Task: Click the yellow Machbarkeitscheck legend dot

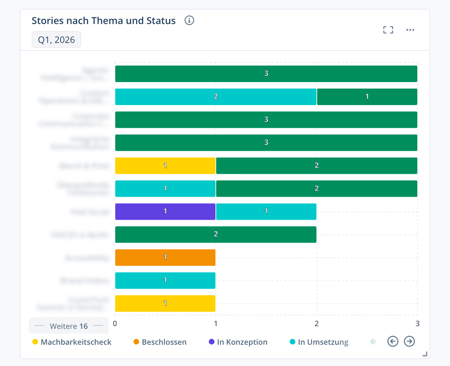Action: click(x=35, y=342)
